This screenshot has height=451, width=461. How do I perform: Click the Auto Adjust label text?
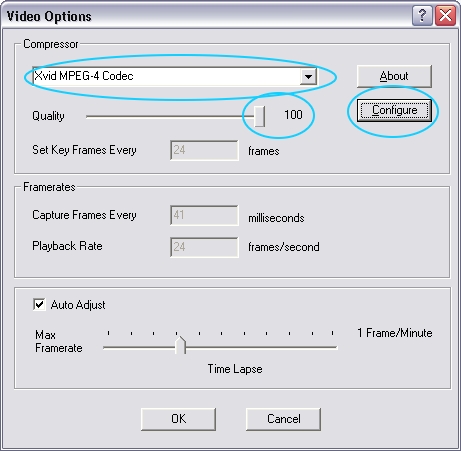pyautogui.click(x=78, y=305)
